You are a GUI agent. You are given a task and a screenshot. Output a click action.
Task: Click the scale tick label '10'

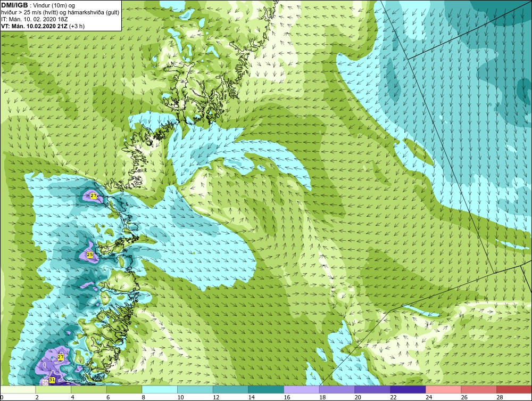[x=180, y=397]
